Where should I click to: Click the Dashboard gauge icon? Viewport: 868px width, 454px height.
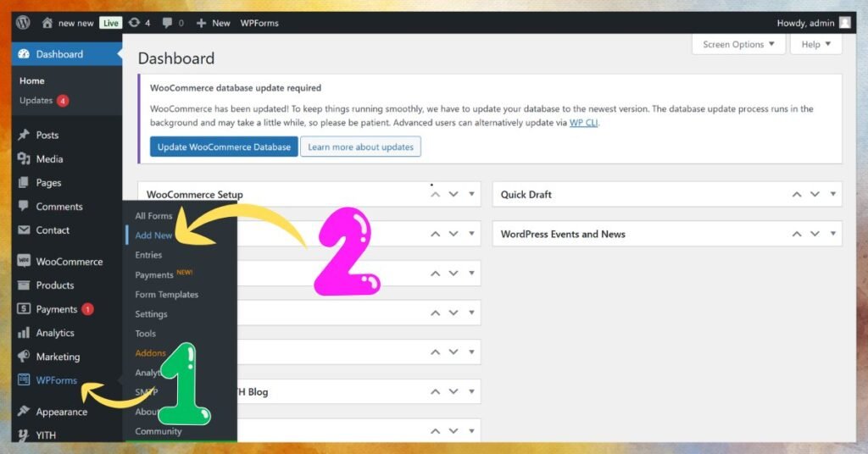(x=23, y=54)
